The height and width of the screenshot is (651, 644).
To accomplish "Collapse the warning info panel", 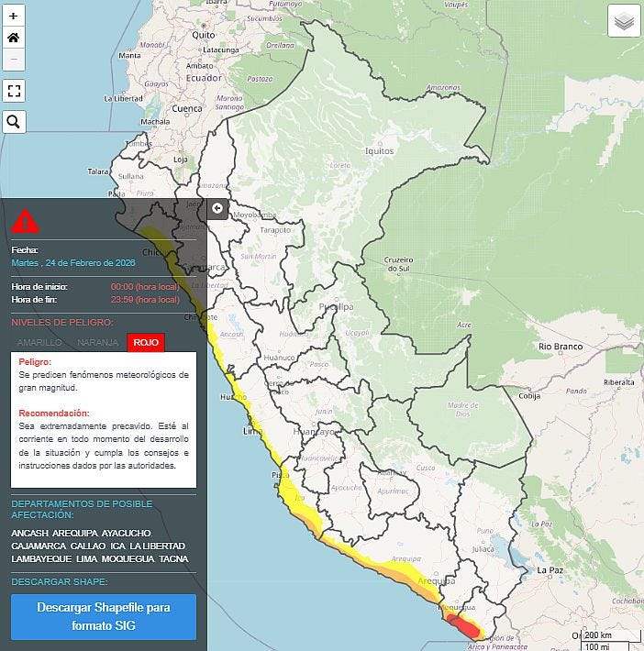I will pyautogui.click(x=217, y=208).
